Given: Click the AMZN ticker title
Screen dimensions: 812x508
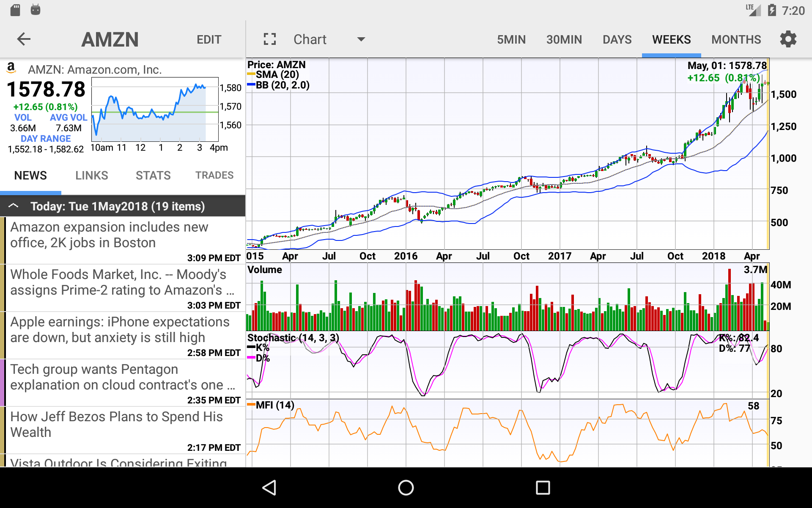Looking at the screenshot, I should [110, 40].
